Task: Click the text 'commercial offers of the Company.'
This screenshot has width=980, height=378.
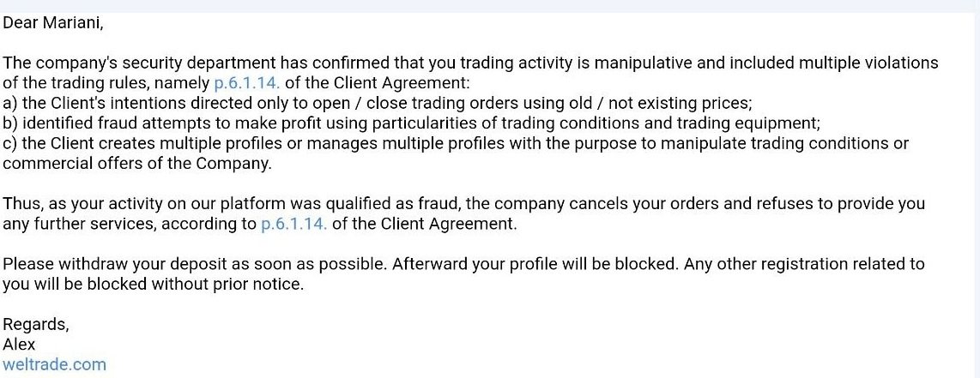Action: 137,164
